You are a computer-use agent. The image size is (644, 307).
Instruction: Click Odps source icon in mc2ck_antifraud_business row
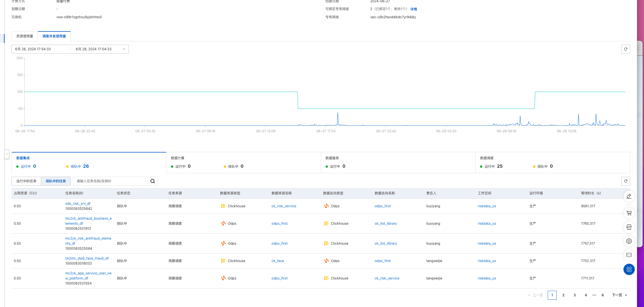223,224
